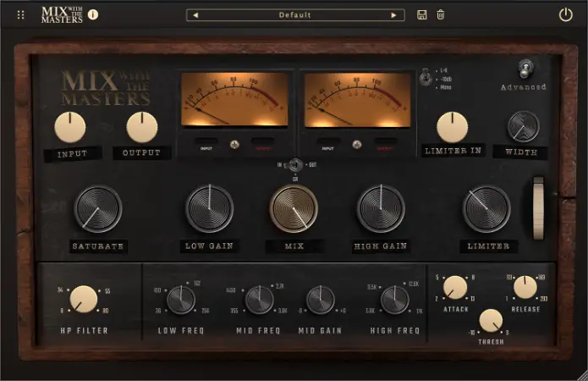The height and width of the screenshot is (381, 588).
Task: Save preset with the floppy disk icon
Action: click(422, 14)
